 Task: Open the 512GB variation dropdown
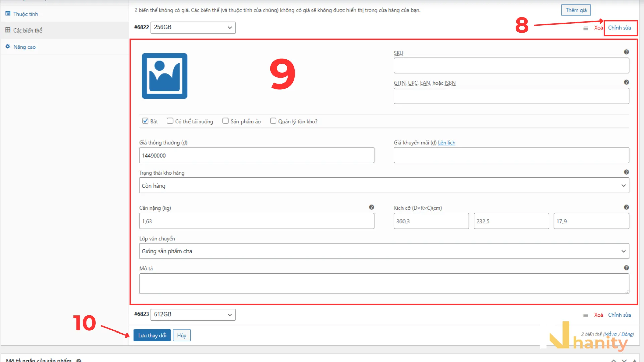tap(193, 315)
